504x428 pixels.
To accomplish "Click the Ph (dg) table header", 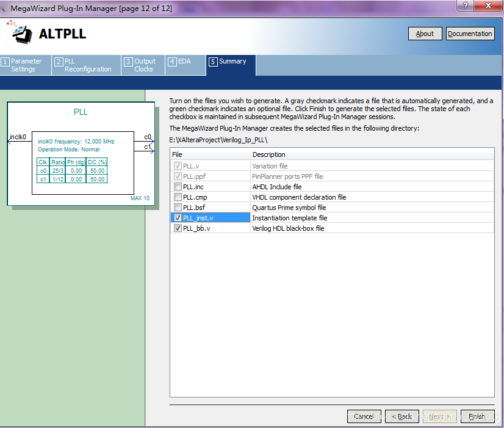I will tap(76, 162).
